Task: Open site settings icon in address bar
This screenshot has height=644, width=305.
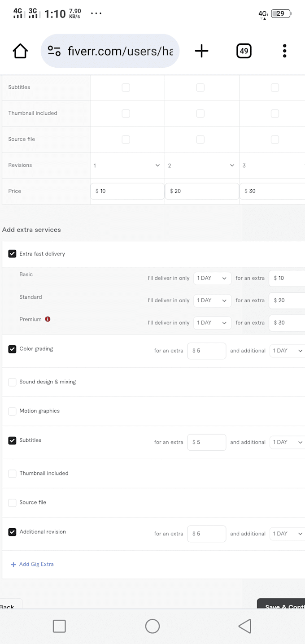Action: pyautogui.click(x=54, y=51)
